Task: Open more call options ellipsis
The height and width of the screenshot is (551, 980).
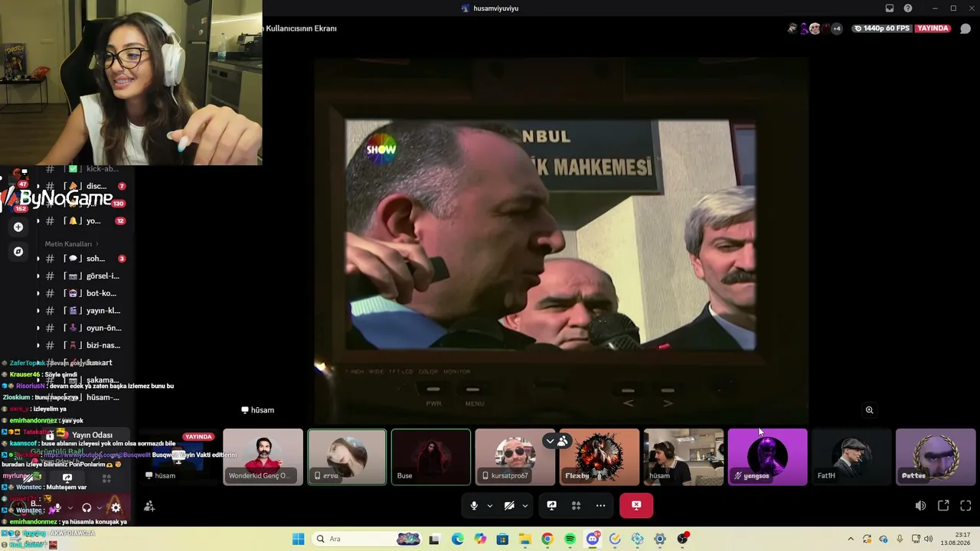Action: pyautogui.click(x=600, y=506)
